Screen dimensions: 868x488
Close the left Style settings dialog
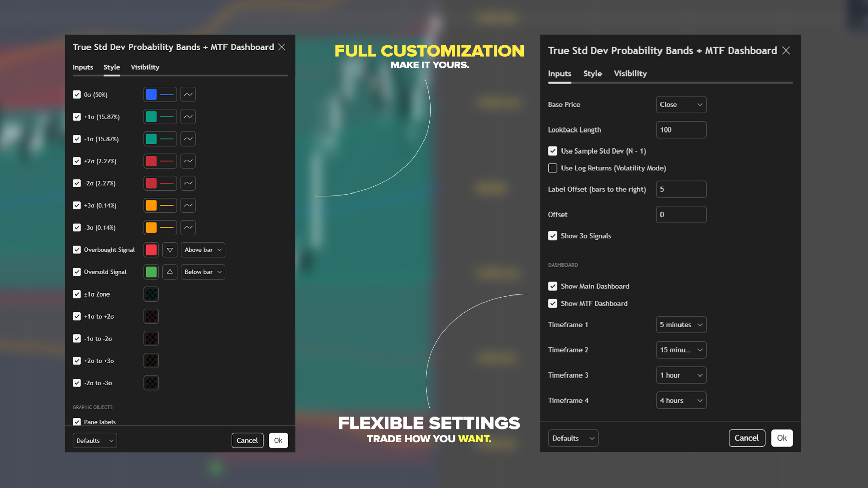pos(282,47)
